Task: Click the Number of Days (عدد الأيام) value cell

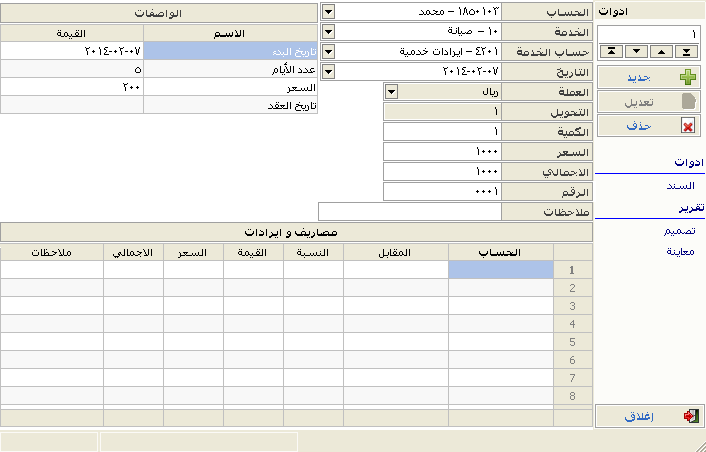Action: coord(72,69)
